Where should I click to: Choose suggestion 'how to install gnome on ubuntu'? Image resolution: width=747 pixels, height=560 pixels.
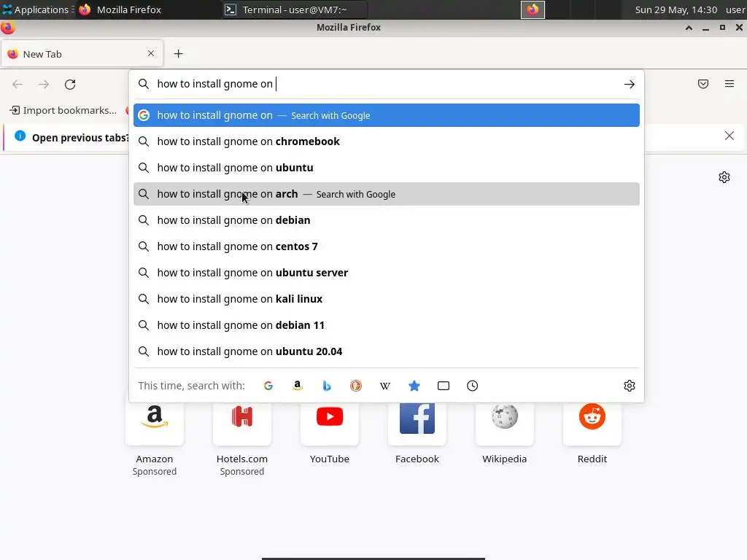click(x=387, y=168)
